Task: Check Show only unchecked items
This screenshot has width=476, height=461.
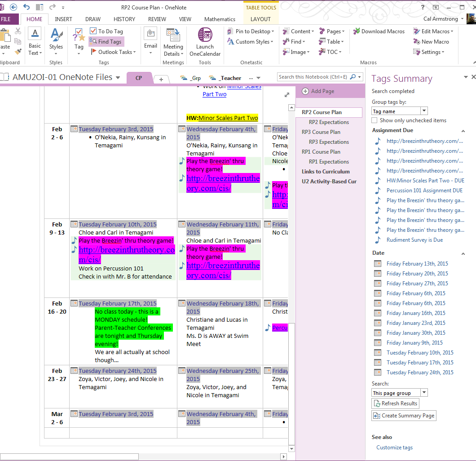Action: click(375, 120)
